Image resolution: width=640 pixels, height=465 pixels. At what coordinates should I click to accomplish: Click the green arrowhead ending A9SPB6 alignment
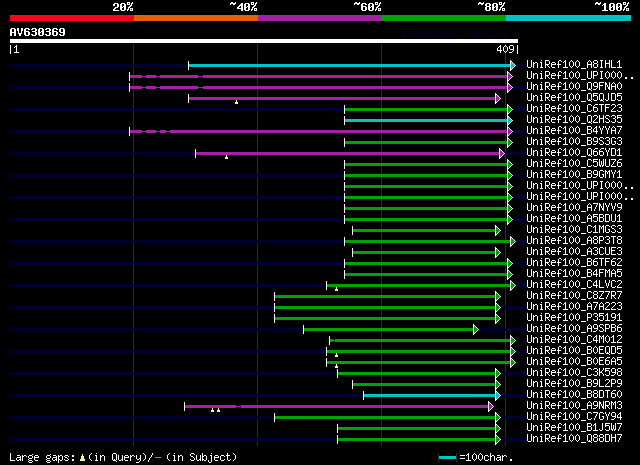point(476,329)
